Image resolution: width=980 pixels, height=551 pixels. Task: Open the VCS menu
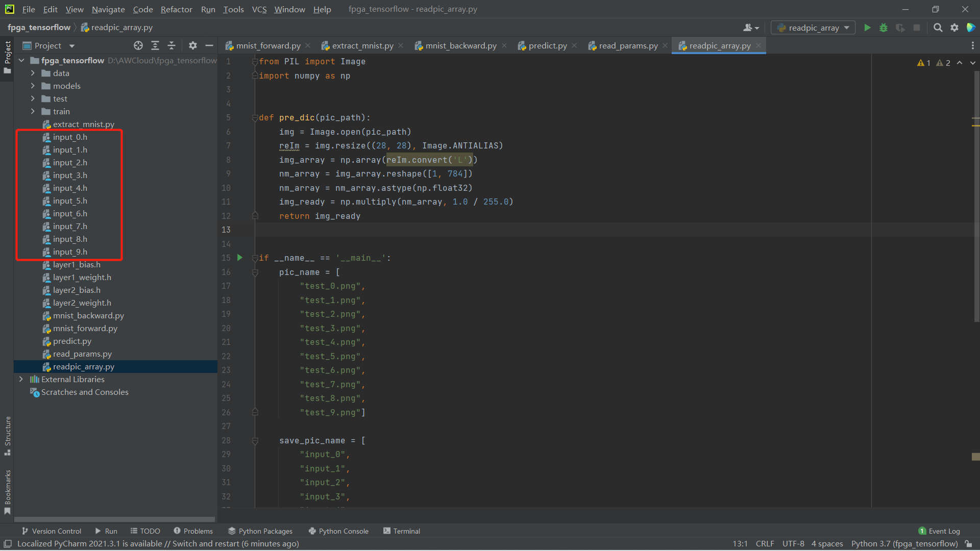pyautogui.click(x=259, y=9)
